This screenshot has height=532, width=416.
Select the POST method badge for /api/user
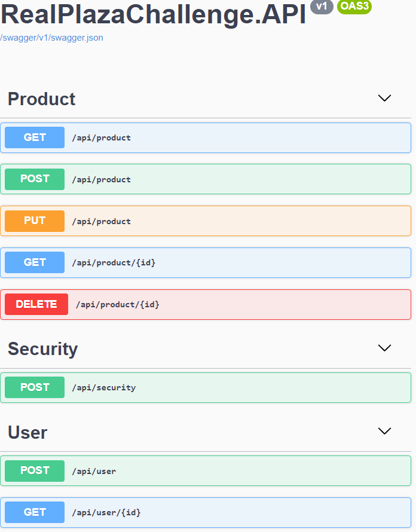point(34,470)
